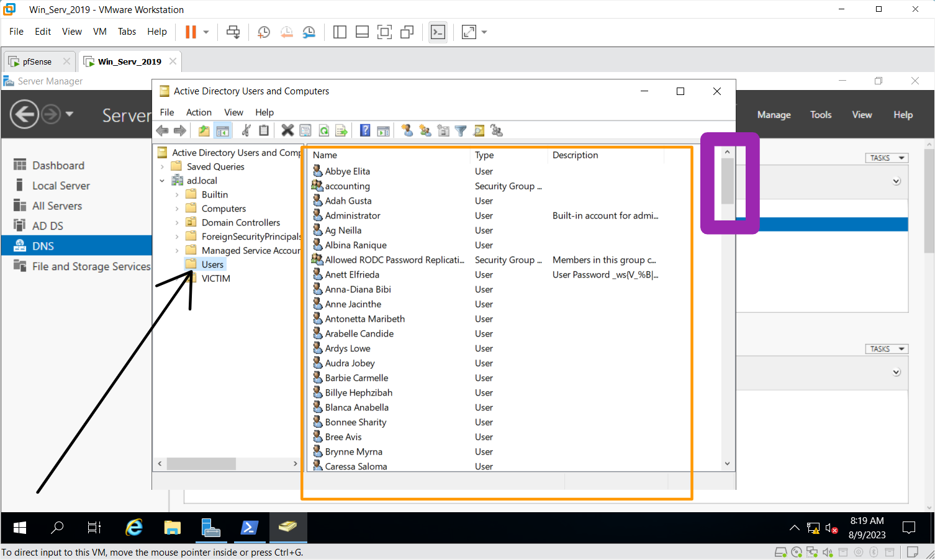Click the user list vertical scrollbar thumb
This screenshot has height=560, width=935.
727,180
